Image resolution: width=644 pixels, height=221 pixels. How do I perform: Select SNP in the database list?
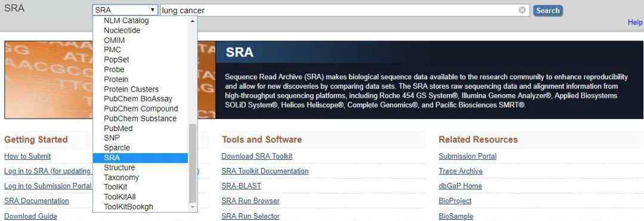[141, 138]
